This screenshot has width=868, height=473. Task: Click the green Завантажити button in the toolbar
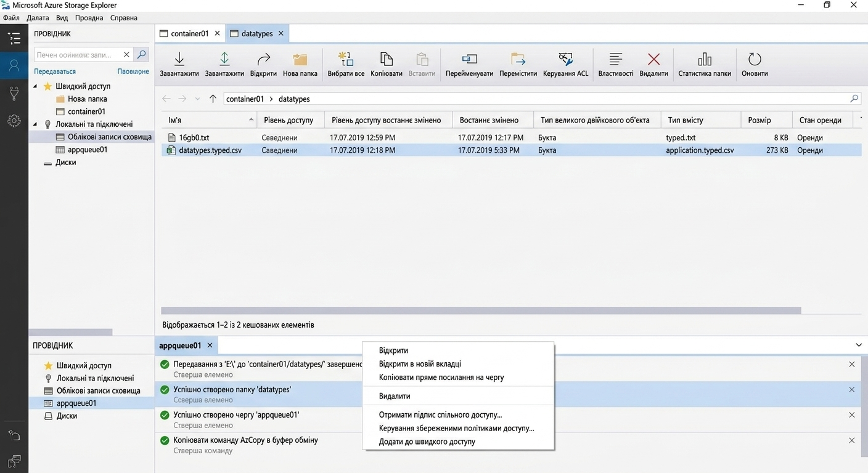(x=224, y=64)
